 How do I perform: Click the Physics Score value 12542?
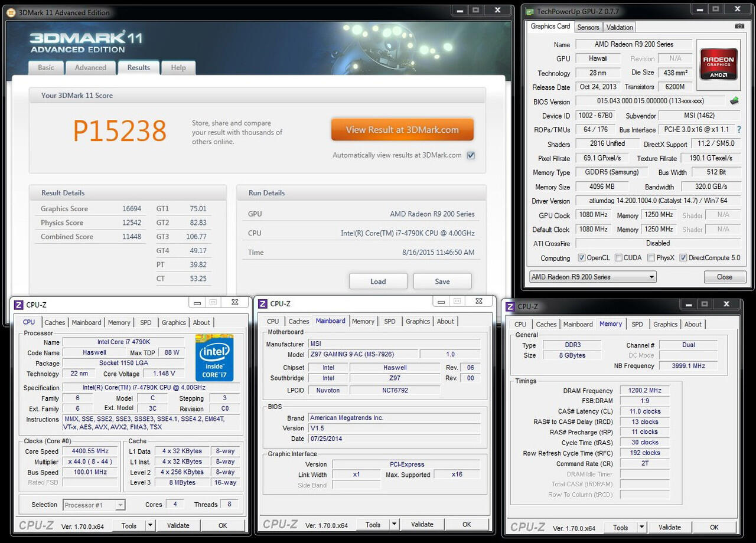coord(132,223)
